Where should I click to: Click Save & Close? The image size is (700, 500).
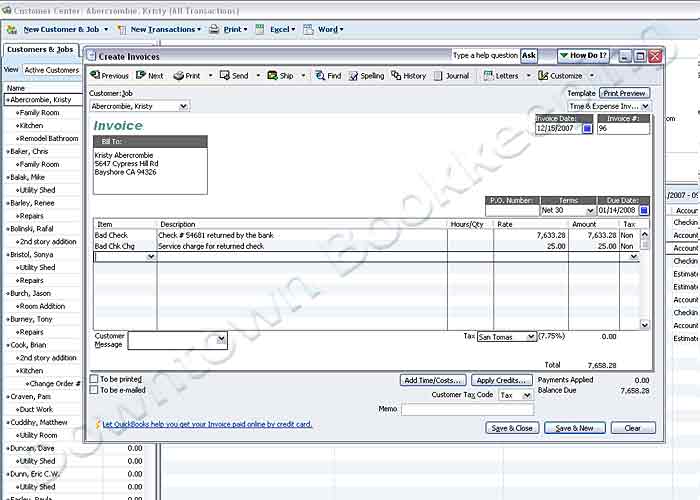512,428
